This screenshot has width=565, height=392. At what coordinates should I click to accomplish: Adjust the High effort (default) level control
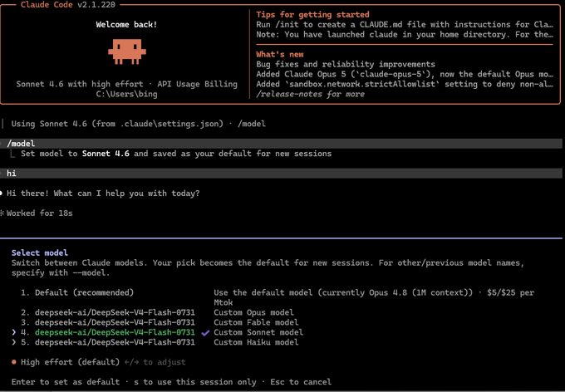pos(98,362)
